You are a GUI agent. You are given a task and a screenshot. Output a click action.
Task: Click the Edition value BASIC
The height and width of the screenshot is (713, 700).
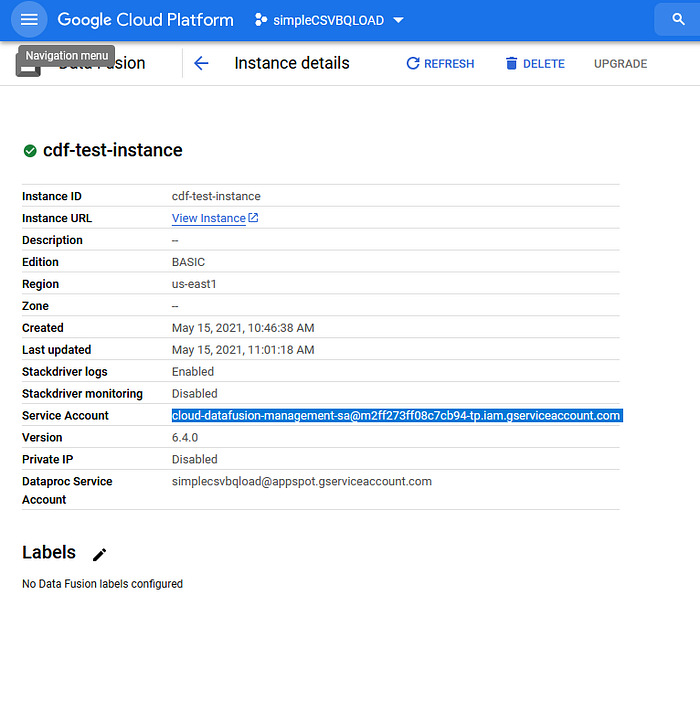click(x=188, y=262)
